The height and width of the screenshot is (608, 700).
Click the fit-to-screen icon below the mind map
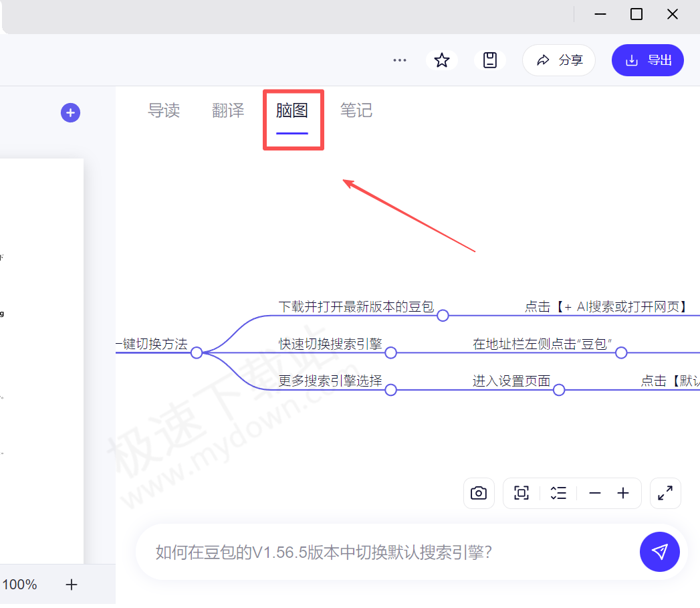coord(521,493)
